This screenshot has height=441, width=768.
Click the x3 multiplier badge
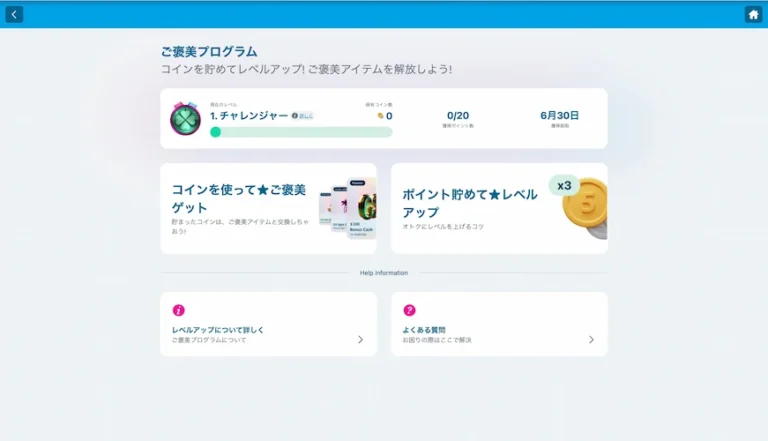point(564,186)
